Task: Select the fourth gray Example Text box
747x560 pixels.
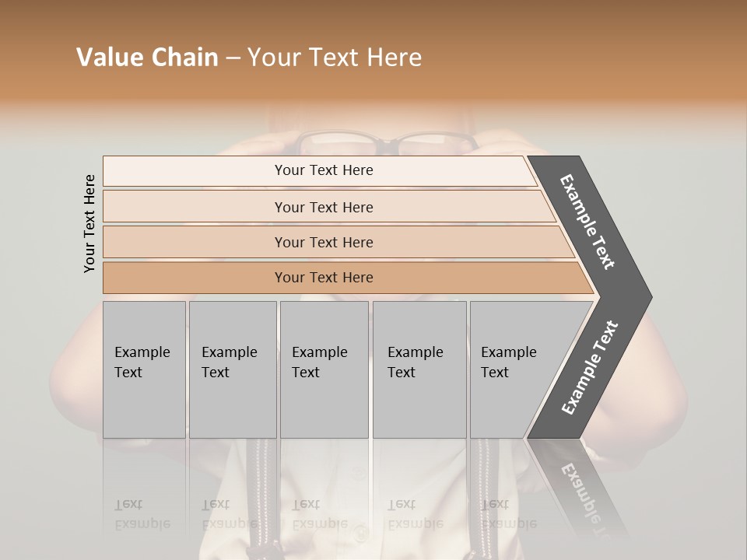Action: pos(419,369)
